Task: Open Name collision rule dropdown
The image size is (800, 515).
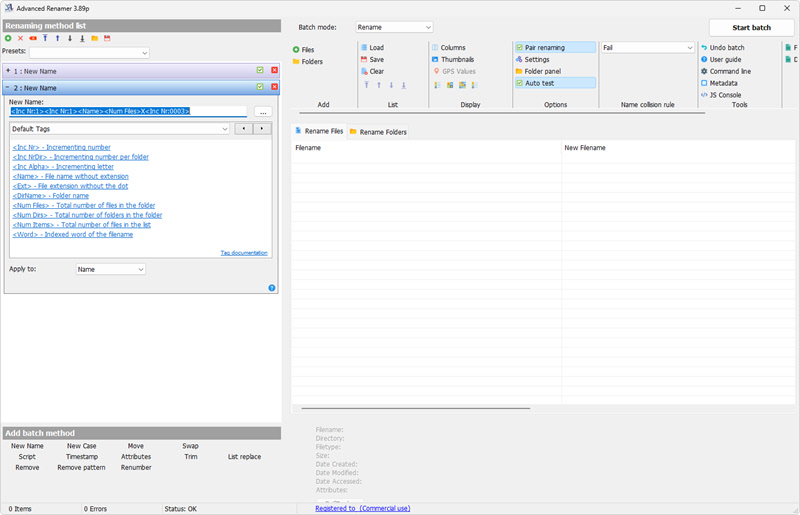Action: pos(648,47)
